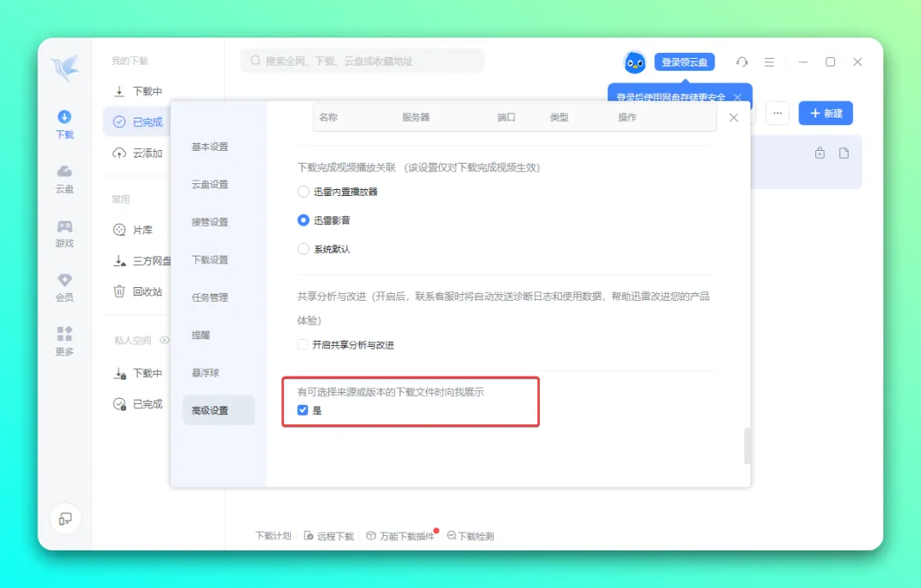
Task: Open 下载中 under 私人空间
Action: [x=136, y=373]
